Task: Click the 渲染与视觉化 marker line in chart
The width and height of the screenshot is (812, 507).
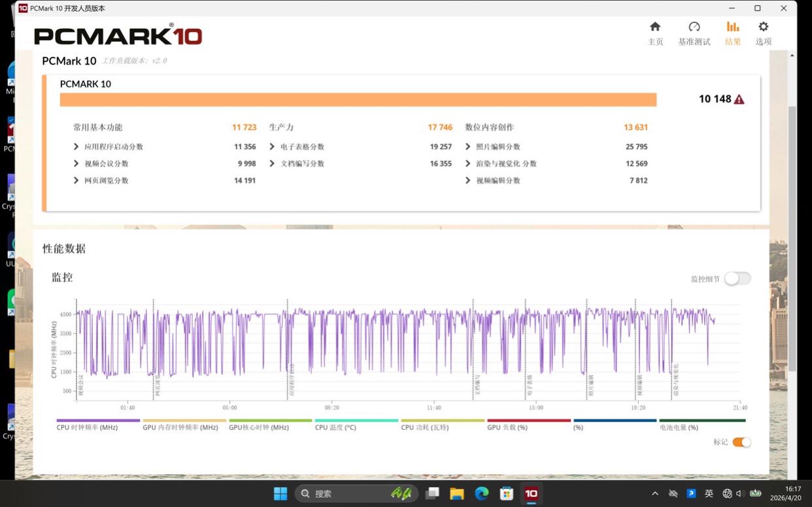Action: (671, 350)
